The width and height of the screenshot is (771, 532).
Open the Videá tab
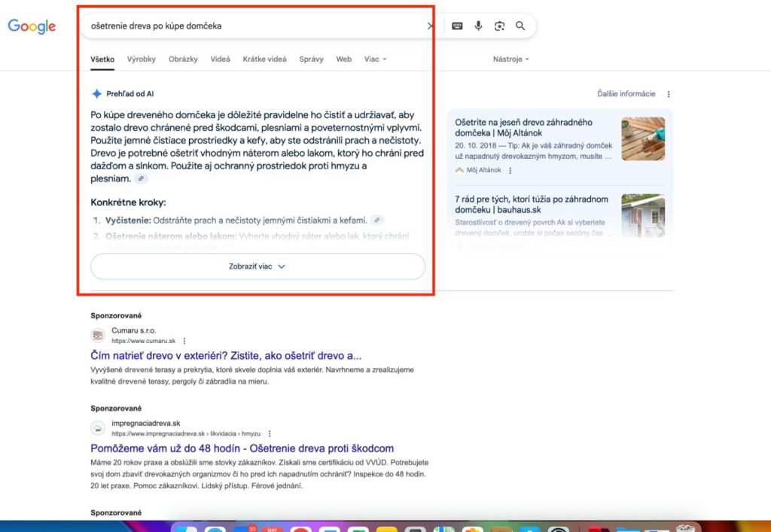point(221,59)
